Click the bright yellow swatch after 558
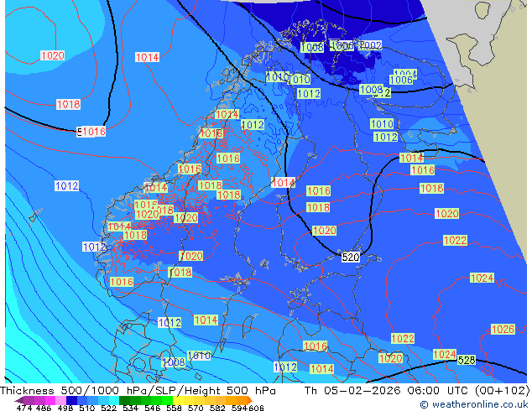 point(178,400)
